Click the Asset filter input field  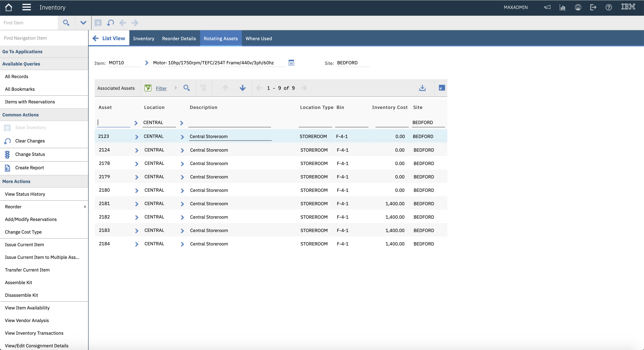pyautogui.click(x=114, y=122)
